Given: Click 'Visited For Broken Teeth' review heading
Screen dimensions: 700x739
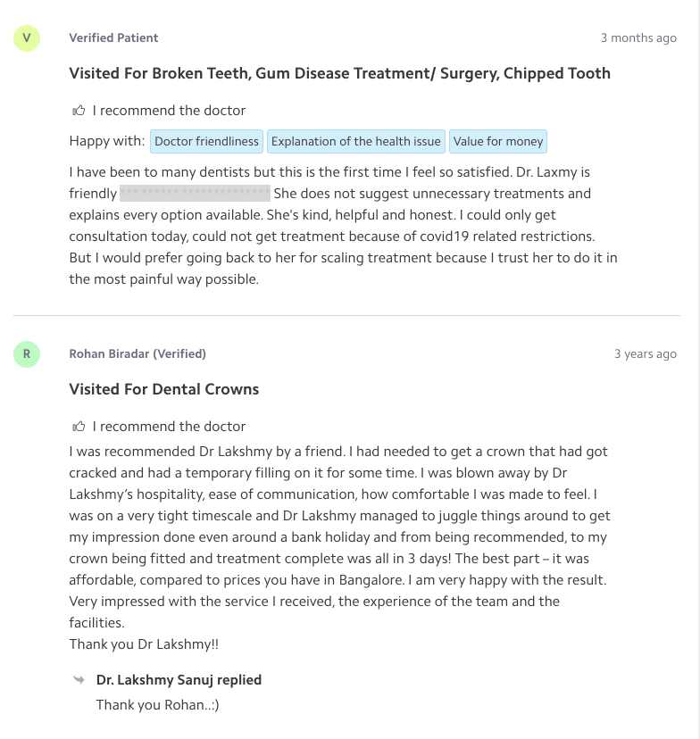Looking at the screenshot, I should click(339, 73).
